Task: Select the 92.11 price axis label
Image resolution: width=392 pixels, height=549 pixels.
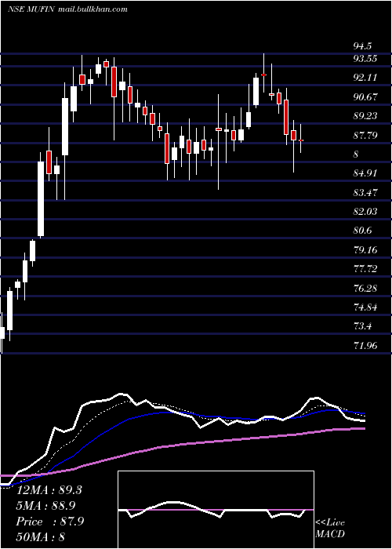Action: click(x=365, y=78)
